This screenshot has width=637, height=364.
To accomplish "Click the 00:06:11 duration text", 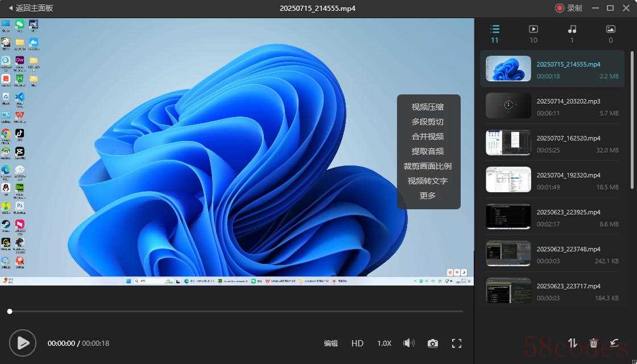I will pos(548,113).
